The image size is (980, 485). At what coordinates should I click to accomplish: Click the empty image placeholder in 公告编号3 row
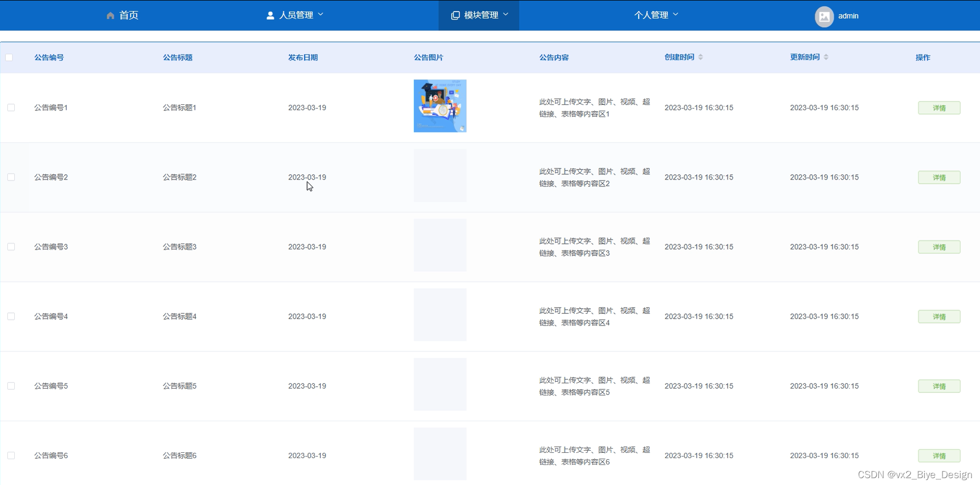click(440, 245)
